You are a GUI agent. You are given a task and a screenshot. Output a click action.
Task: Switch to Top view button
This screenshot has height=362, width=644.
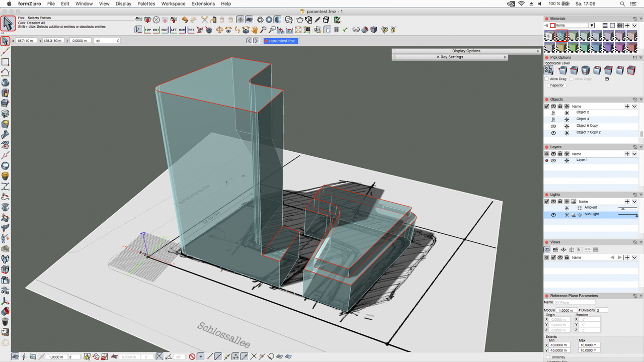pyautogui.click(x=147, y=30)
